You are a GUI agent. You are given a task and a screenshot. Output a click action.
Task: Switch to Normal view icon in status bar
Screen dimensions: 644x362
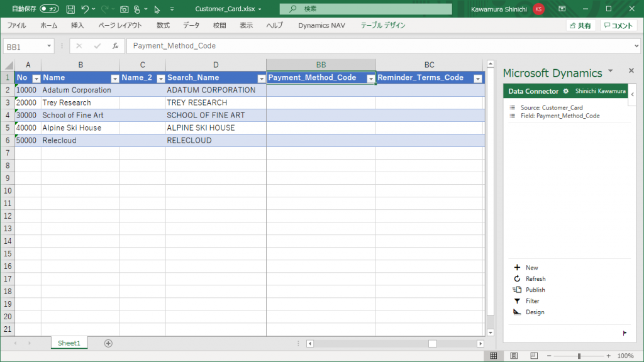click(493, 356)
